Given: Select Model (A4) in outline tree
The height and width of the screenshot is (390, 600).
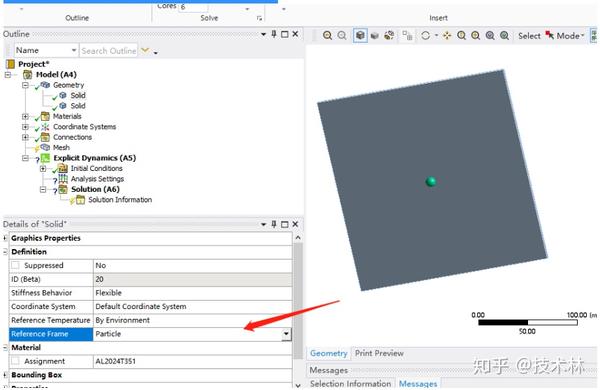Looking at the screenshot, I should tap(56, 74).
